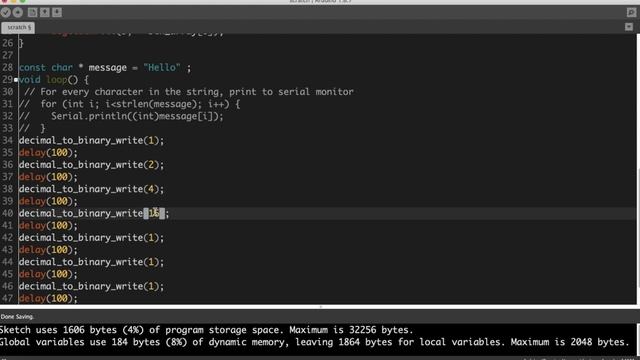Click the Upload sketch arrow button
Screen dimensions: 640x360
point(18,12)
